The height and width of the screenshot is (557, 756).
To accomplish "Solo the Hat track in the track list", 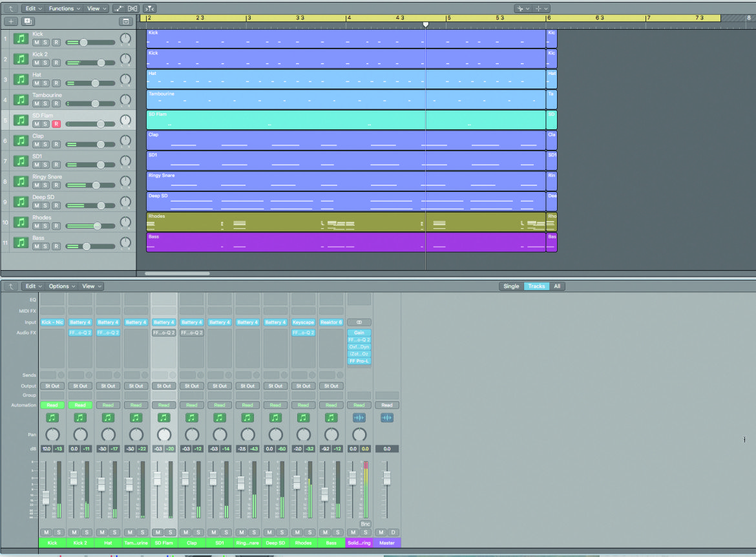I will tap(45, 83).
